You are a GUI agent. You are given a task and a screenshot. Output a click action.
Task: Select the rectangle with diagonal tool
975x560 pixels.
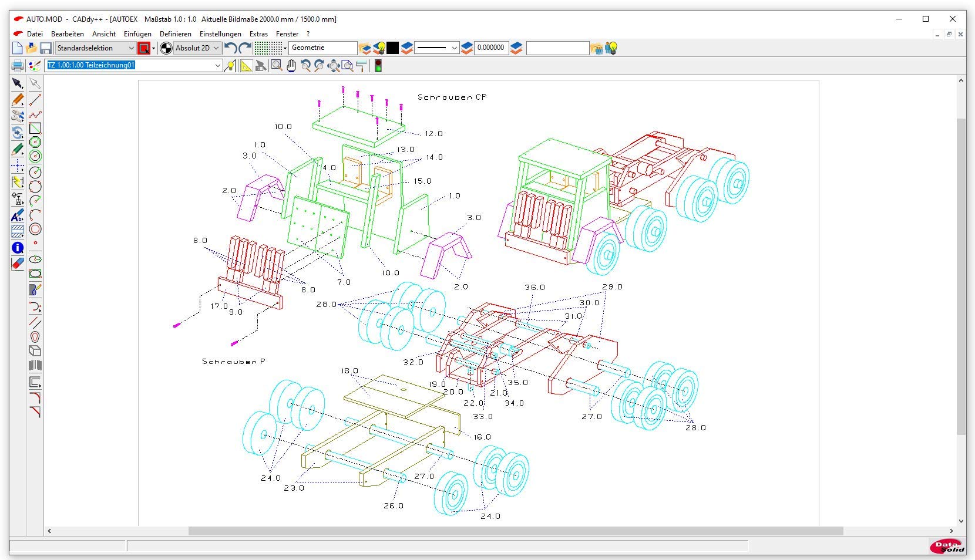coord(35,128)
